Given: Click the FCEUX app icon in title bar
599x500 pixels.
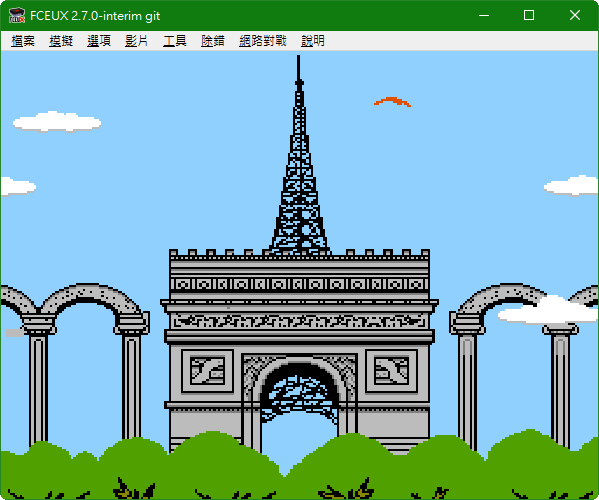Looking at the screenshot, I should point(17,16).
